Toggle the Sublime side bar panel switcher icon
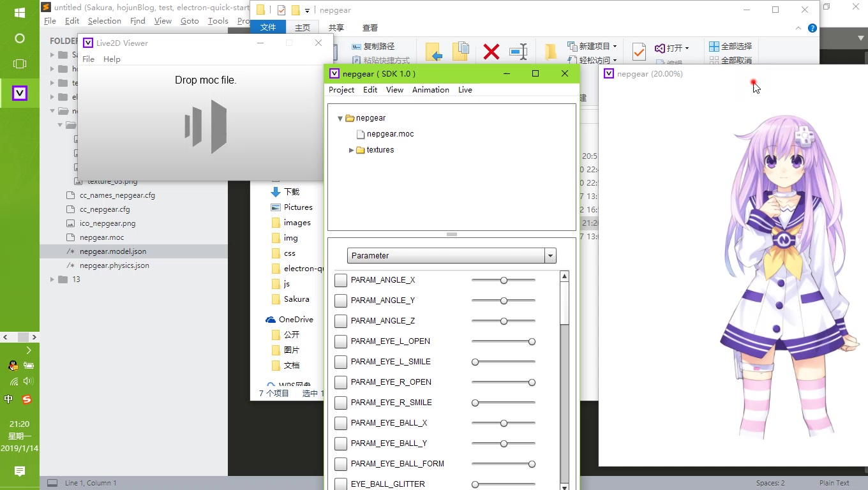 [x=52, y=483]
